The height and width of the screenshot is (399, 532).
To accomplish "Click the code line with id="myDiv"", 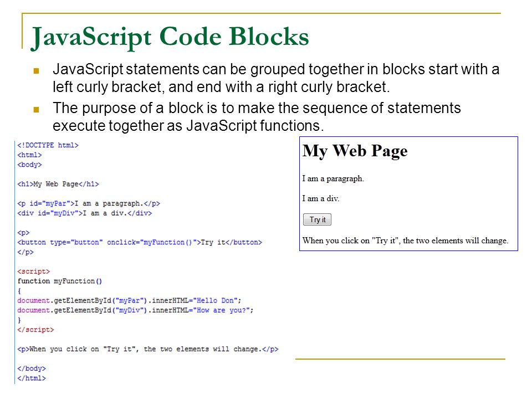I will 84,213.
